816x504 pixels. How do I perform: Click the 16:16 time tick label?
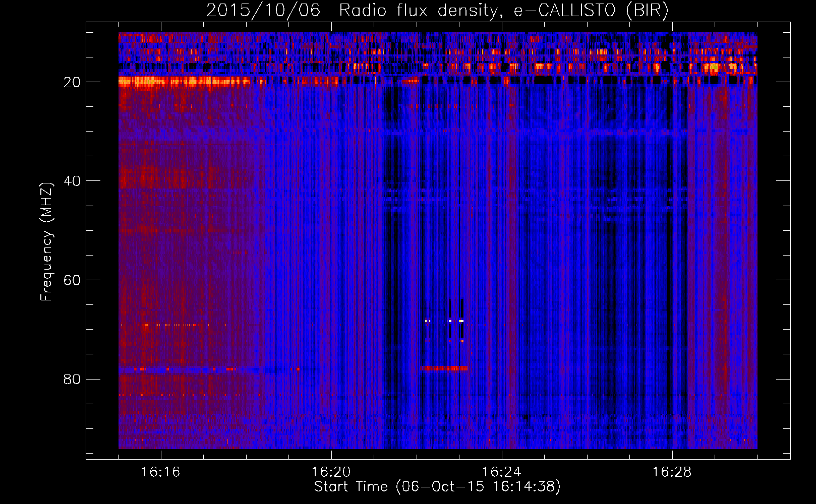point(160,472)
